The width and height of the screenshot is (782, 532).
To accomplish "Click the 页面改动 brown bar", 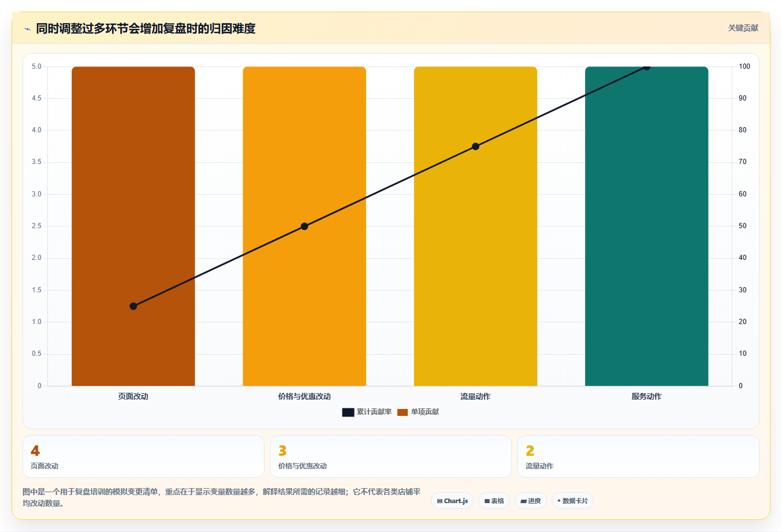I will click(133, 226).
